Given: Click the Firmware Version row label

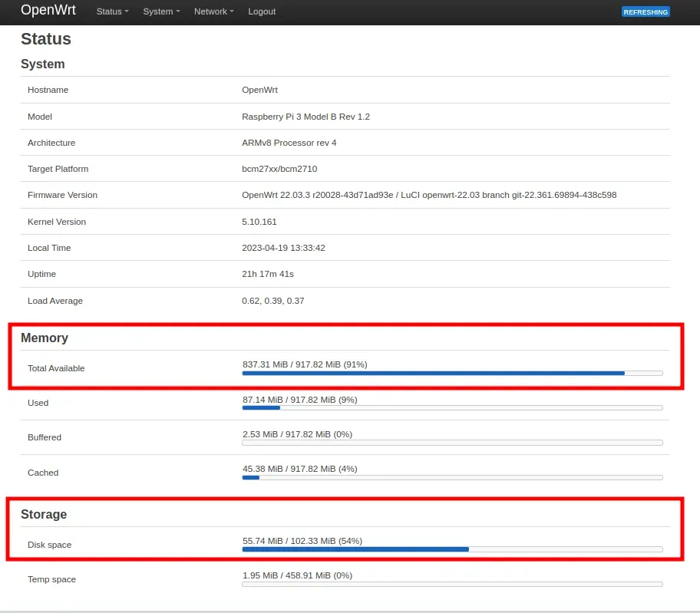Looking at the screenshot, I should click(62, 195).
